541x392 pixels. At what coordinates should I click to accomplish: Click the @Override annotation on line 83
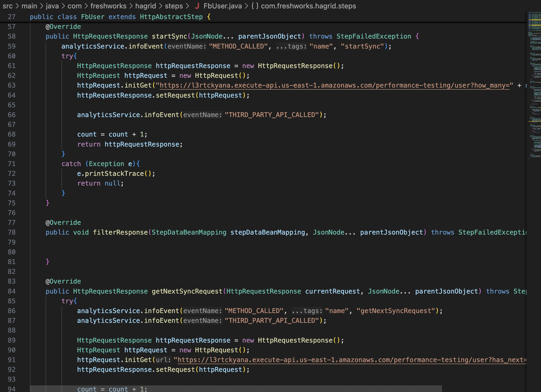click(63, 282)
